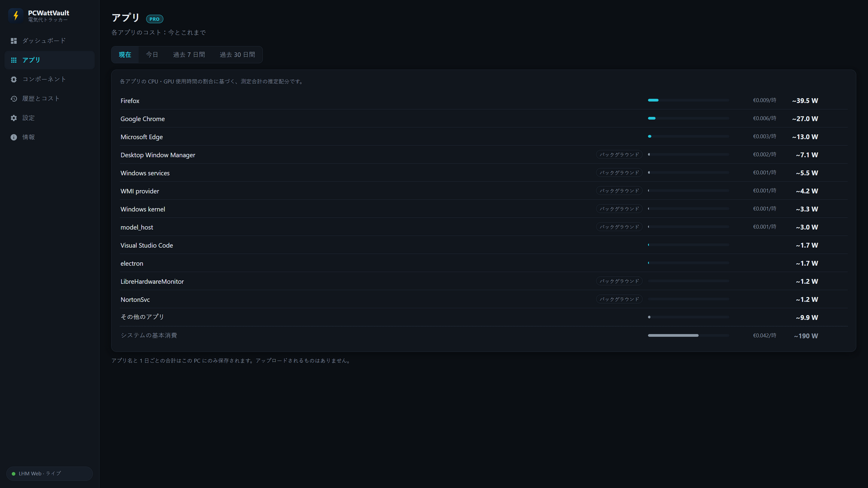Click the €0.006/時 cost for Chrome
Image resolution: width=868 pixels, height=488 pixels.
click(x=764, y=118)
